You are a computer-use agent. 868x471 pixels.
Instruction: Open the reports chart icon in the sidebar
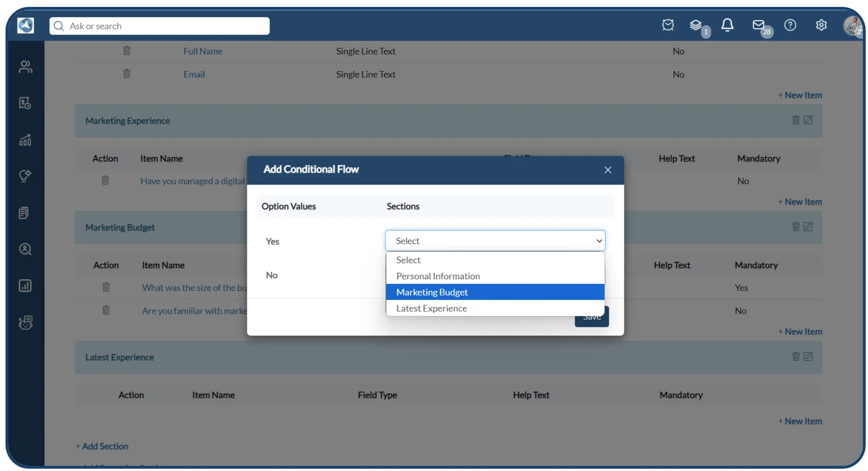25,286
